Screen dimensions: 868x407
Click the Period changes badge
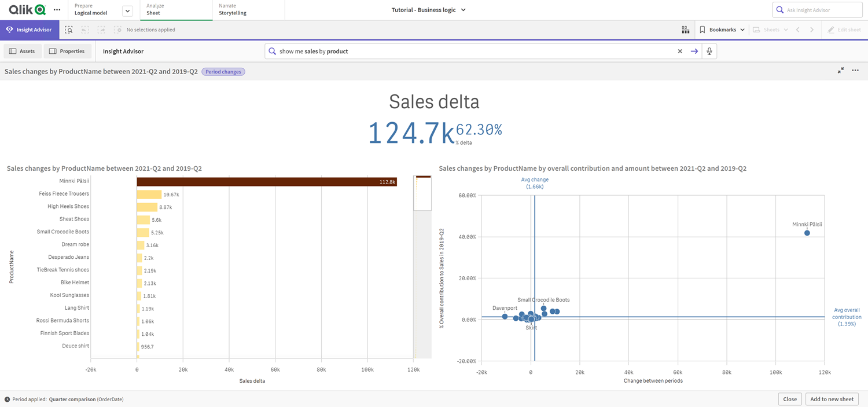[223, 71]
